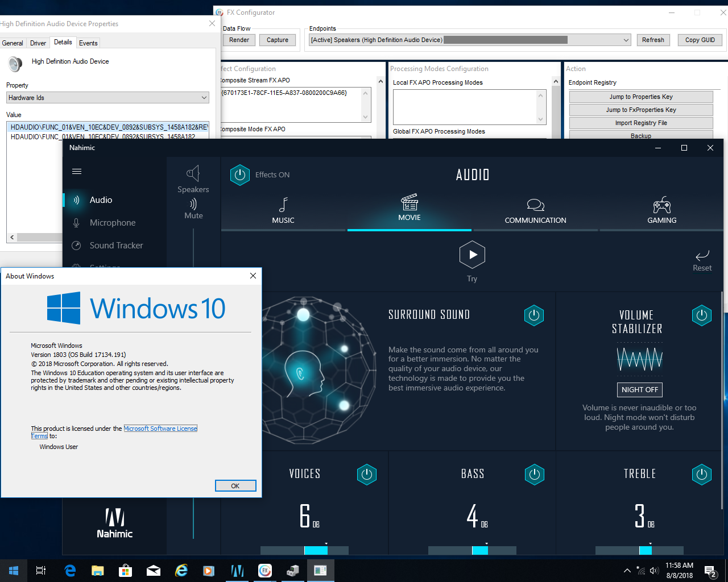Viewport: 728px width, 582px height.
Task: Open the Events tab in Device Properties
Action: coord(88,43)
